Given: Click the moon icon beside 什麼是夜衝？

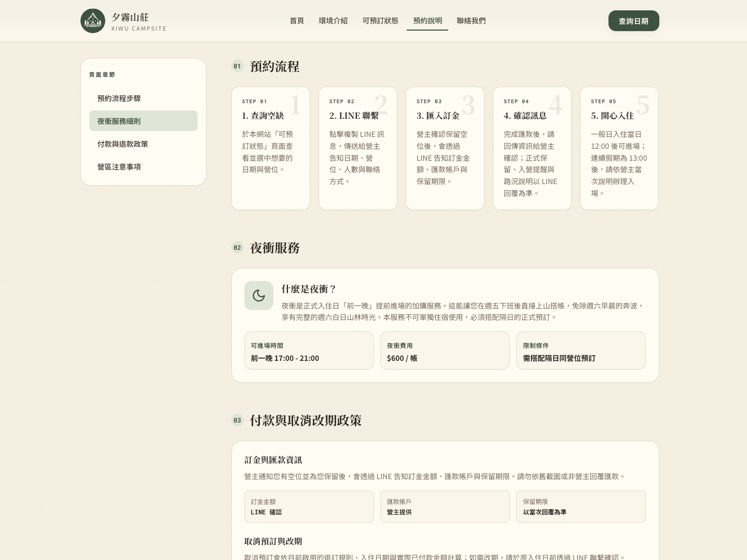Looking at the screenshot, I should pos(259,296).
